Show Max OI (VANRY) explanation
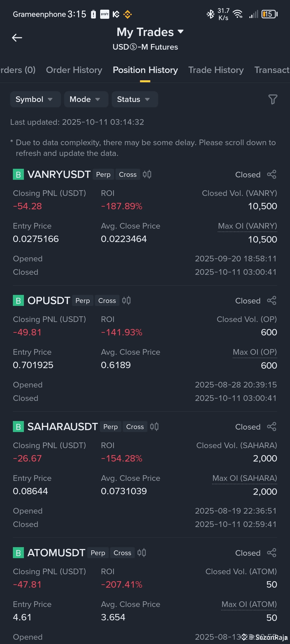 tap(247, 226)
